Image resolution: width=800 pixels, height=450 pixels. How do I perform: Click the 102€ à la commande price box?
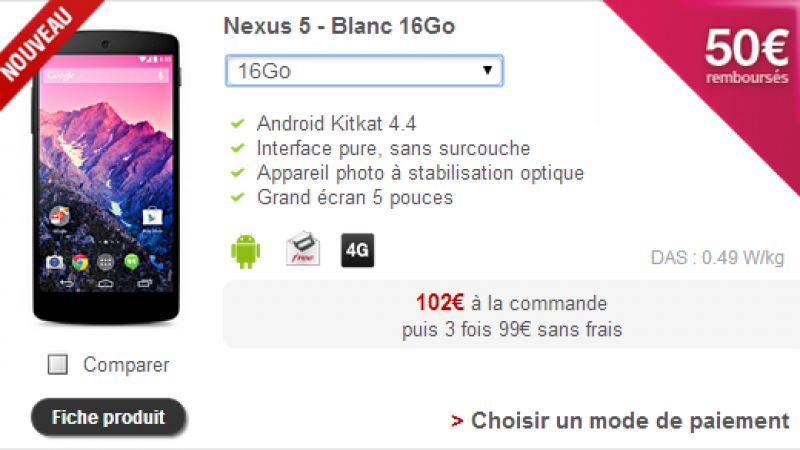click(512, 314)
